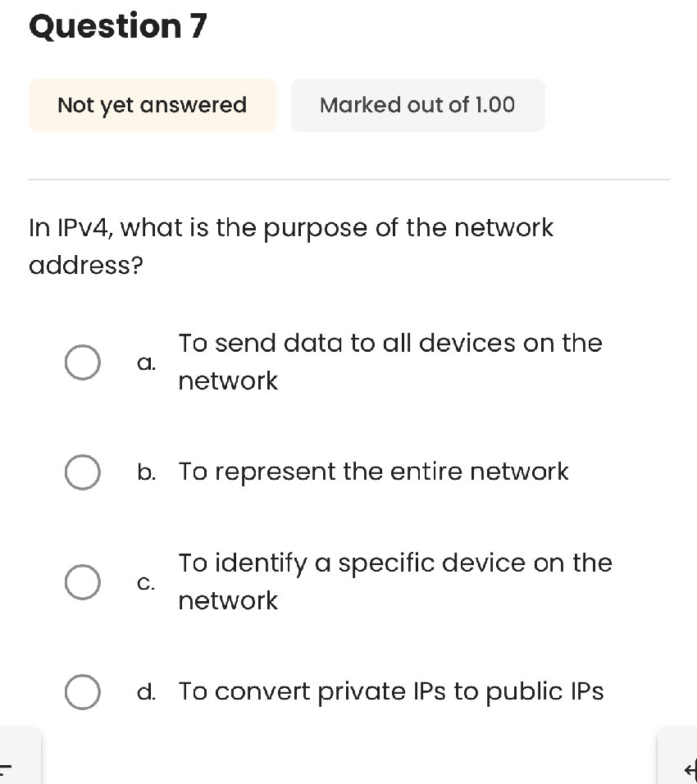Screen dimensions: 697x784
Task: Click 'To convert private IPs to public IPs'
Action: [x=392, y=691]
